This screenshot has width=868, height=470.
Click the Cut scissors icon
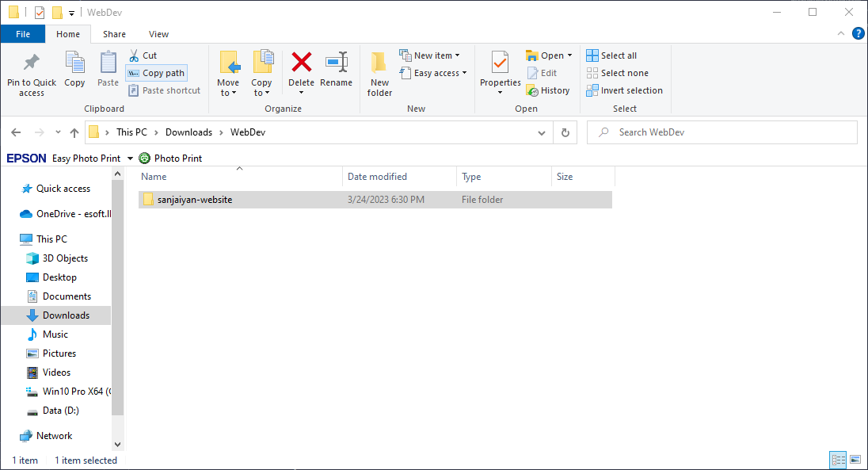[x=134, y=55]
